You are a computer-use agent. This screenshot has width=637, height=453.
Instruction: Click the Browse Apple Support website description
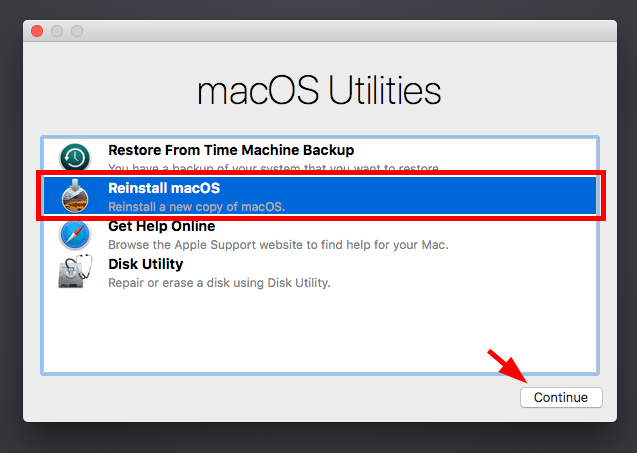point(278,245)
